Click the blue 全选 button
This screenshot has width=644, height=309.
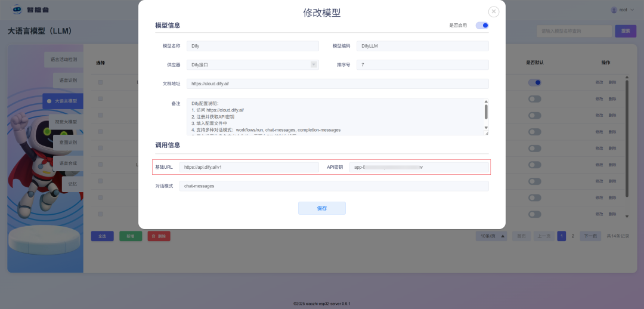[x=103, y=236]
